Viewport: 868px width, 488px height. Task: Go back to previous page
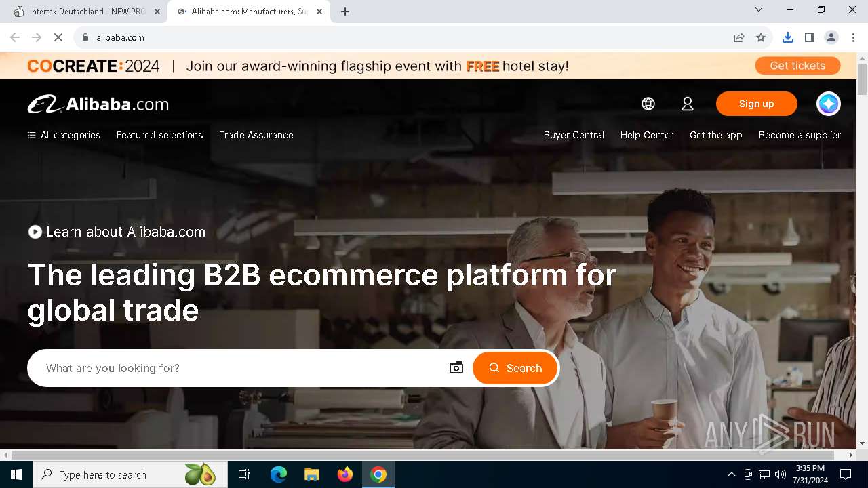pos(15,37)
